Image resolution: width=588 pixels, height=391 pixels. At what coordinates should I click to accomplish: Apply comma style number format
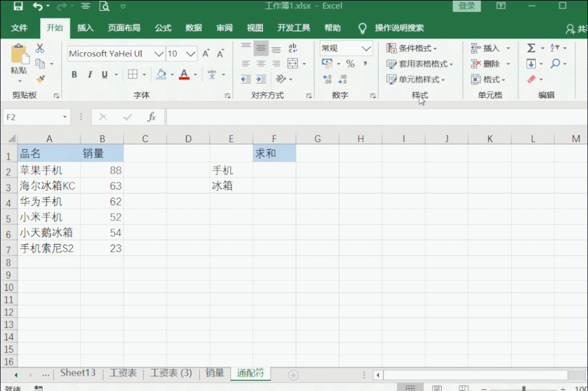365,64
